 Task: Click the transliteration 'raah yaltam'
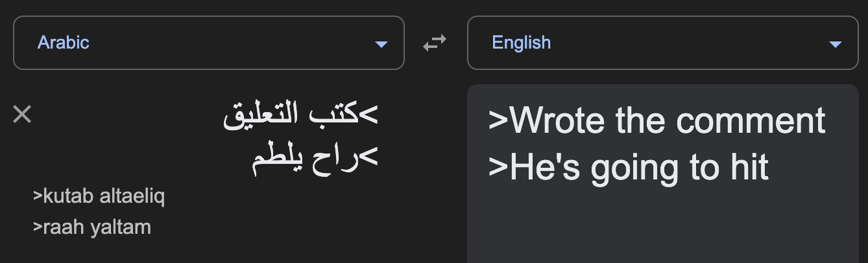tap(91, 227)
